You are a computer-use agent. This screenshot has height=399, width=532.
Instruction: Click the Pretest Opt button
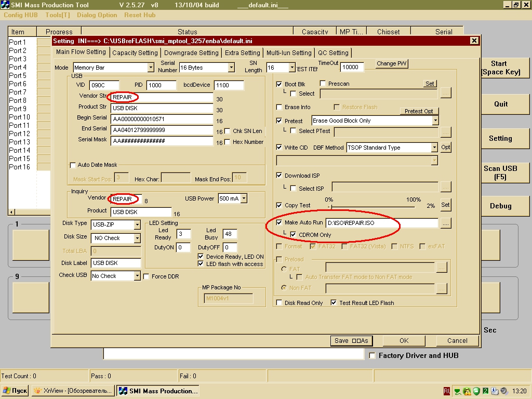click(x=419, y=111)
